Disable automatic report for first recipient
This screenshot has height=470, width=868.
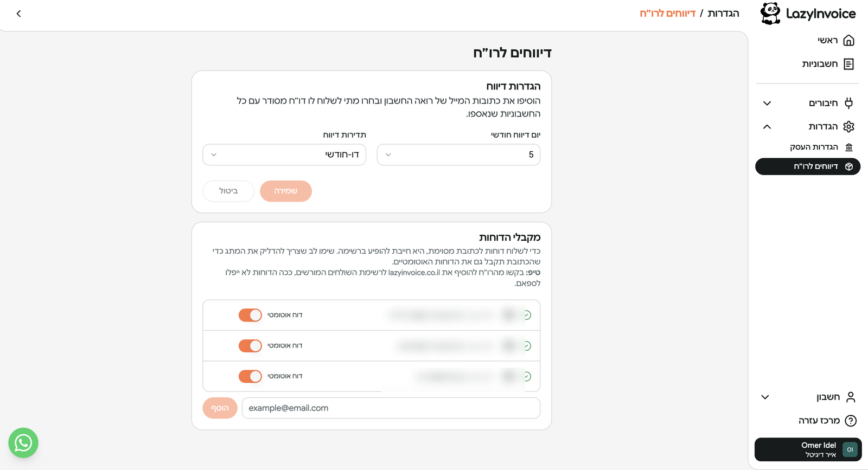coord(250,315)
